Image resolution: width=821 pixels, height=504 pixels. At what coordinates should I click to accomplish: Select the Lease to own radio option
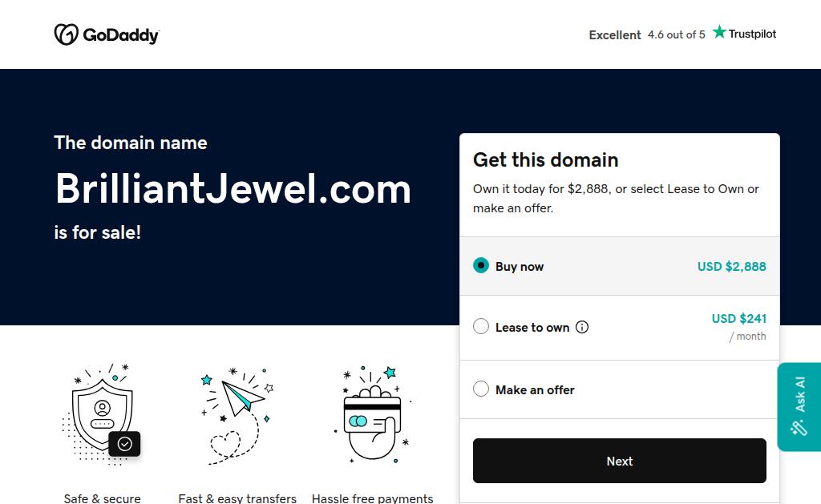(481, 326)
